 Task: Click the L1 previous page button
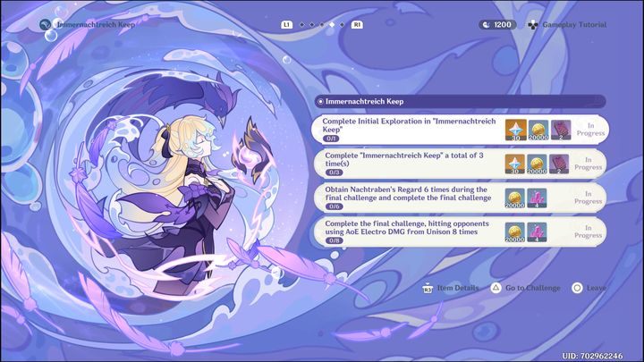point(287,25)
